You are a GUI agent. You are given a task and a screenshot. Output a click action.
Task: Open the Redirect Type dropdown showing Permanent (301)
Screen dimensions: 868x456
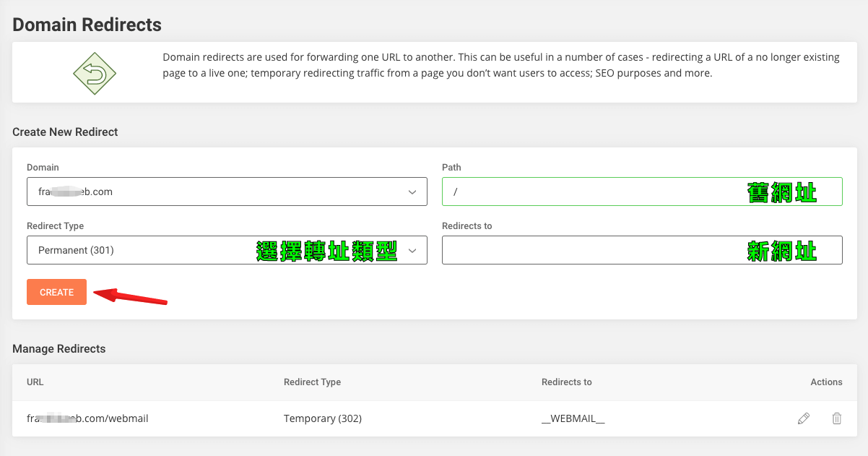tap(227, 250)
